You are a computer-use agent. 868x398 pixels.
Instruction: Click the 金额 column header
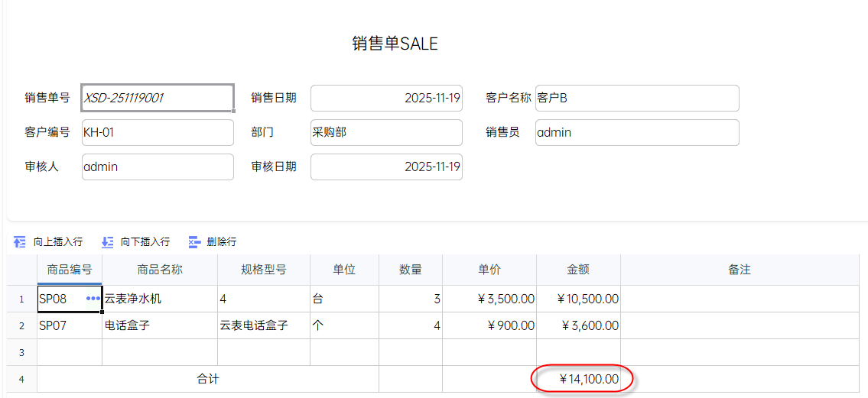[x=578, y=270]
